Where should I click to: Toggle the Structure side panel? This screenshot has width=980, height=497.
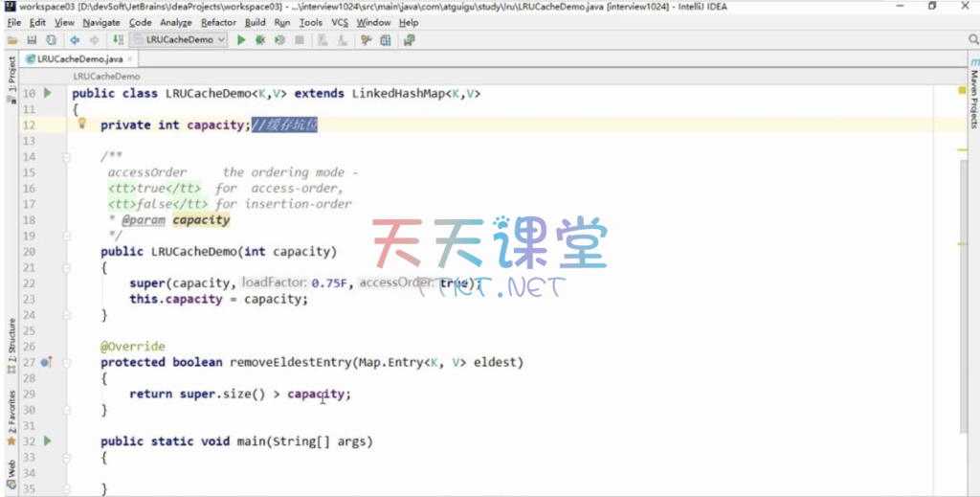click(11, 342)
